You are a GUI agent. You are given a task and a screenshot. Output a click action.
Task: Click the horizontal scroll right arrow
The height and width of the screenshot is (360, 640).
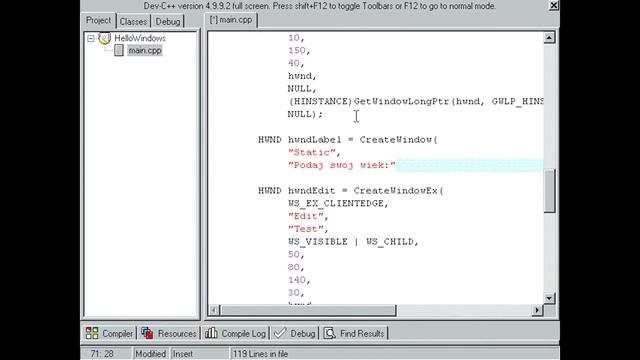[537, 311]
